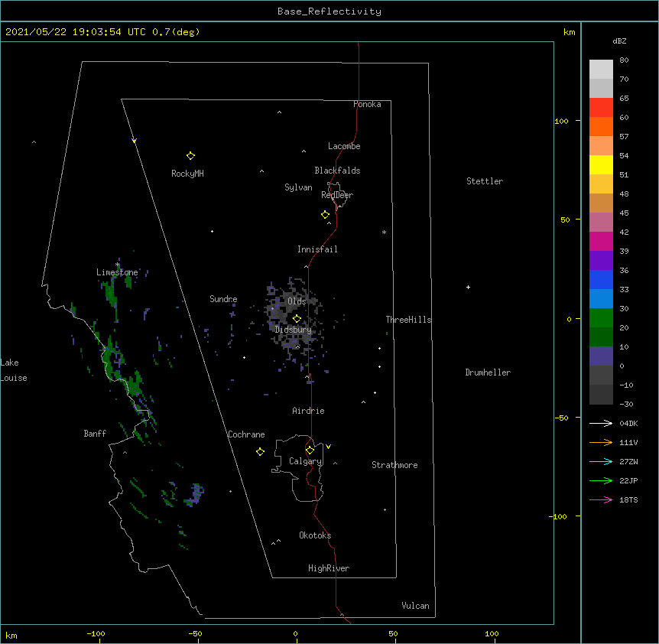Click the orange 111V arrow legend icon

(x=601, y=442)
